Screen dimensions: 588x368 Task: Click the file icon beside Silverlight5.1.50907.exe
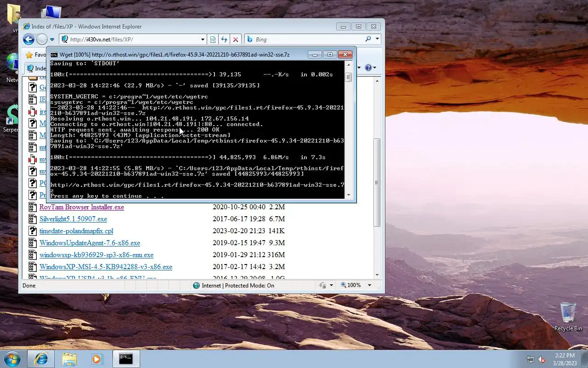pyautogui.click(x=33, y=219)
